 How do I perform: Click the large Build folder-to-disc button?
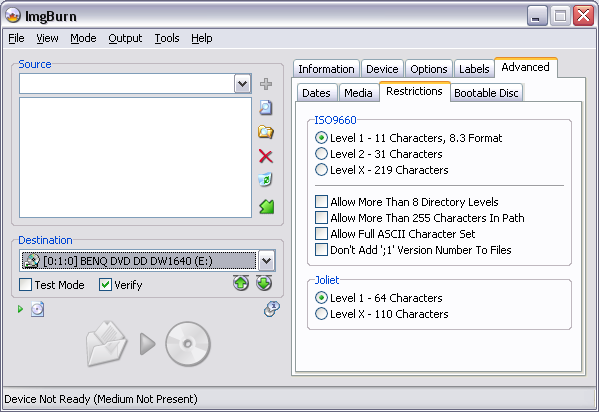[148, 344]
